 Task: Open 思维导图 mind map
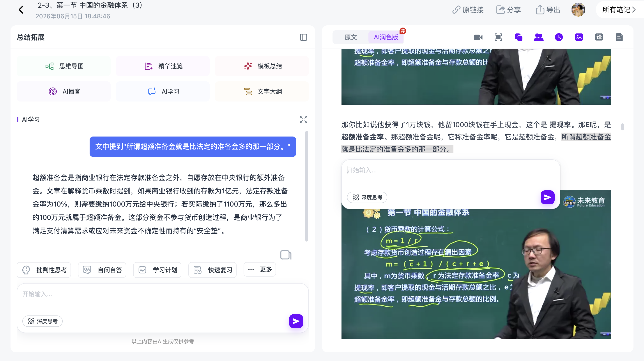pyautogui.click(x=64, y=66)
